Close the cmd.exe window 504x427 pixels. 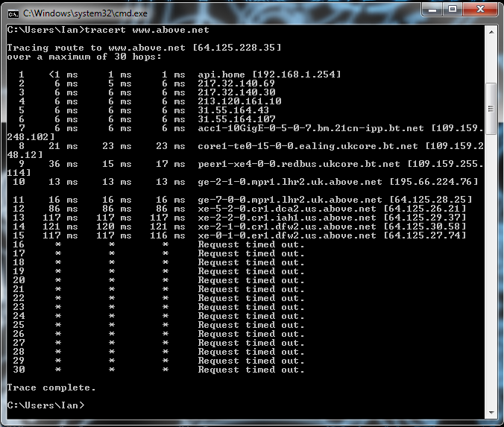pyautogui.click(x=481, y=10)
